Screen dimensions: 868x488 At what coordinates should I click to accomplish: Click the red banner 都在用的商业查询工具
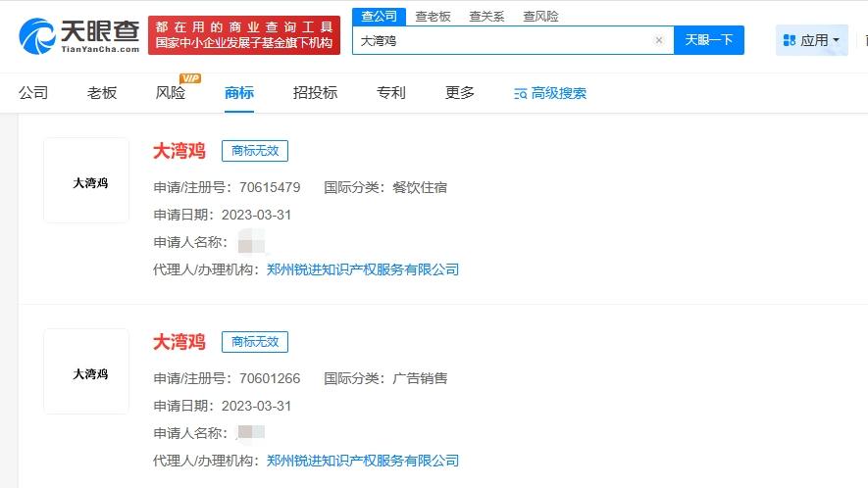[244, 35]
